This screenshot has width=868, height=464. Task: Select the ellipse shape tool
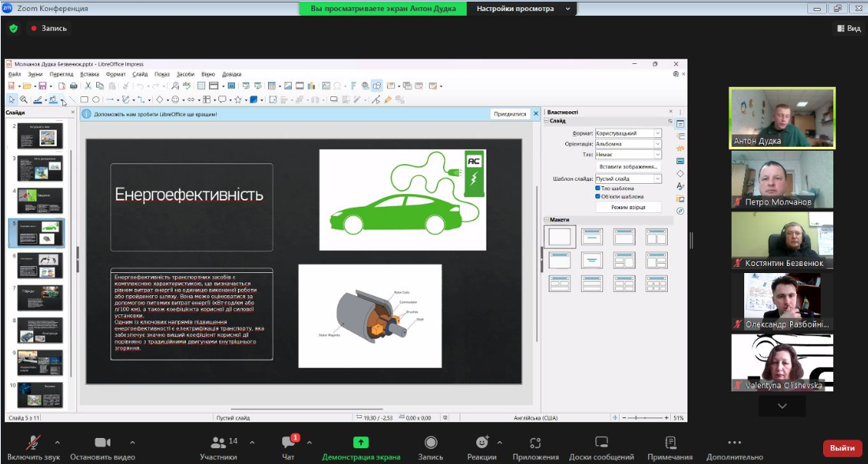(x=95, y=100)
